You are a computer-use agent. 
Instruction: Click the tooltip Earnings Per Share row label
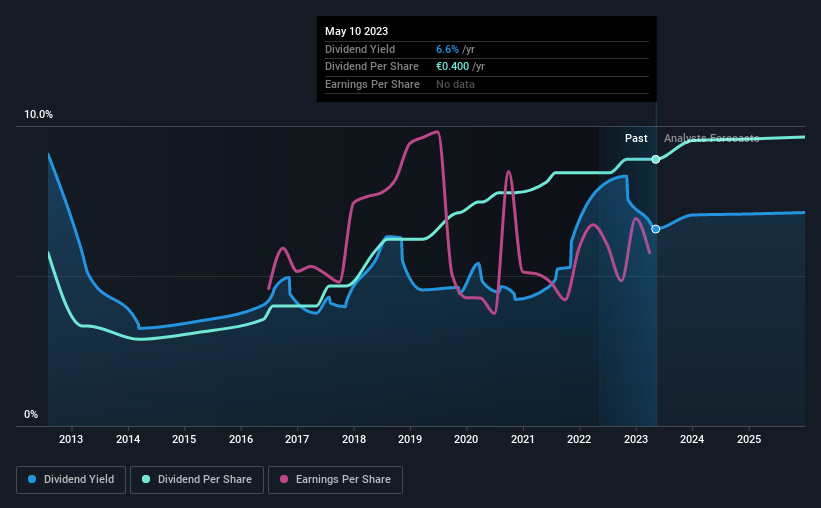(x=372, y=84)
